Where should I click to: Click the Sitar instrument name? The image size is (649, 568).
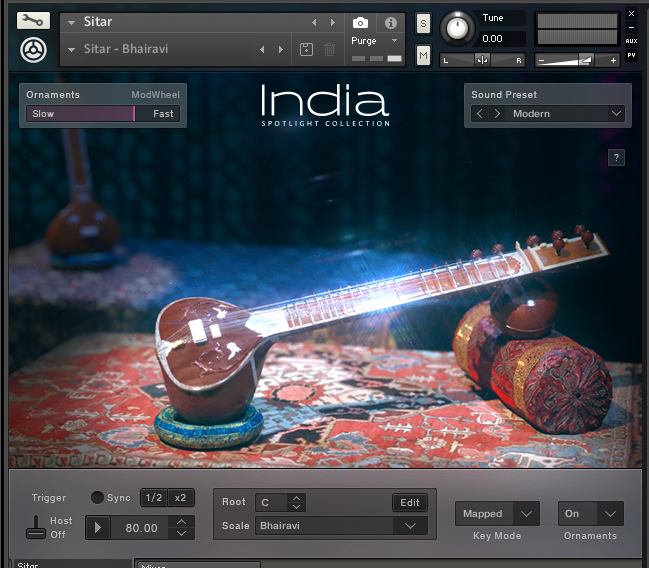[98, 22]
